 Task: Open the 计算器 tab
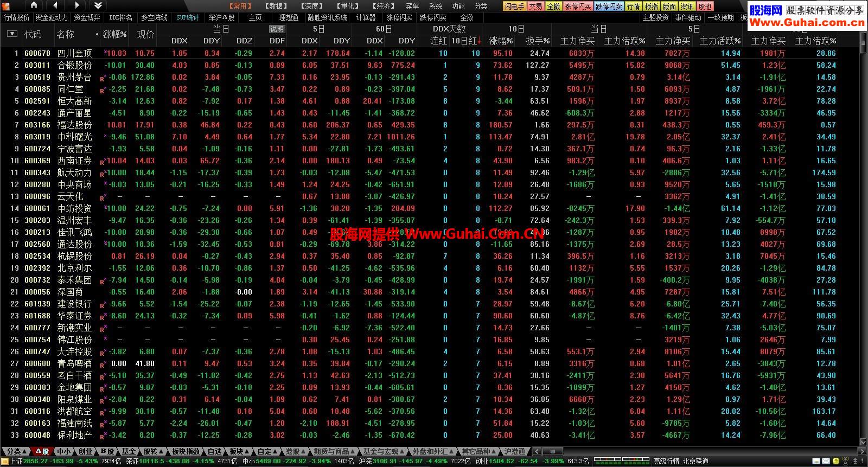click(366, 17)
